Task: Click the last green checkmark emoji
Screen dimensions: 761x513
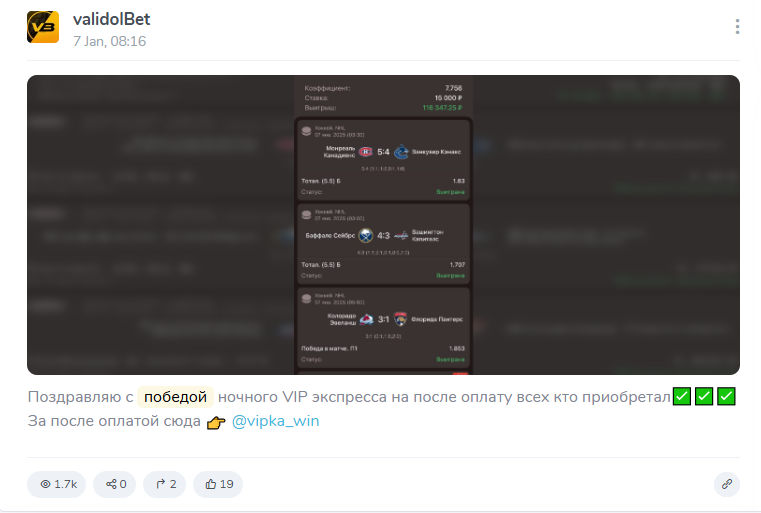Action: click(x=726, y=396)
